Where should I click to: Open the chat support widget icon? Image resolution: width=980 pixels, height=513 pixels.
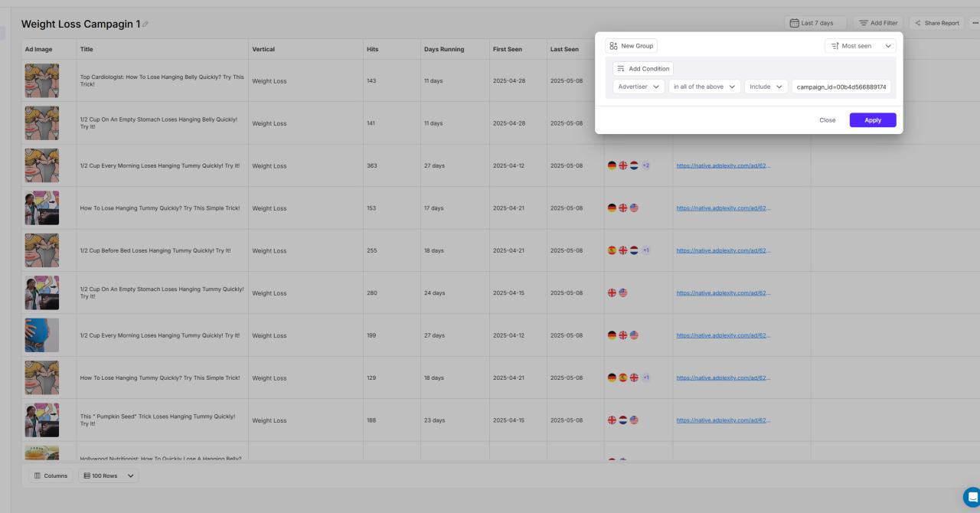(x=972, y=496)
